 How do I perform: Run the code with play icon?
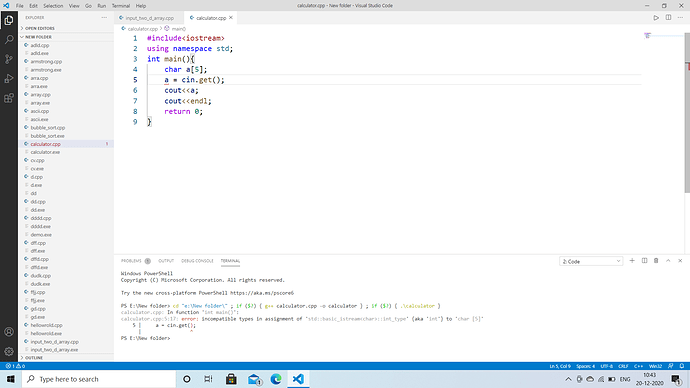656,18
